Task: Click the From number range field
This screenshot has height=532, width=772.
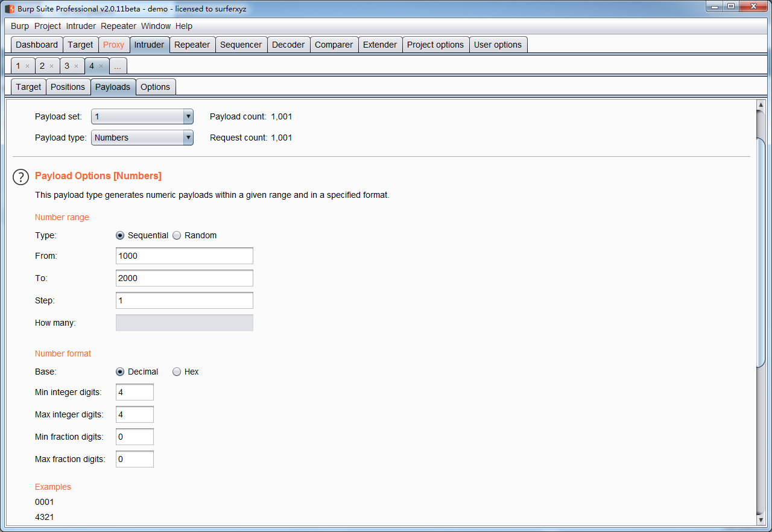Action: [184, 255]
